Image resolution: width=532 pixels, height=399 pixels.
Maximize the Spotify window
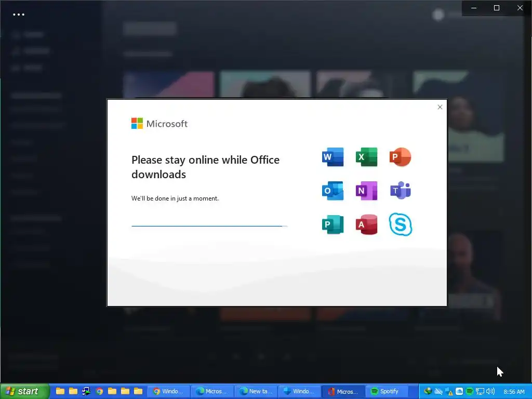click(x=496, y=8)
